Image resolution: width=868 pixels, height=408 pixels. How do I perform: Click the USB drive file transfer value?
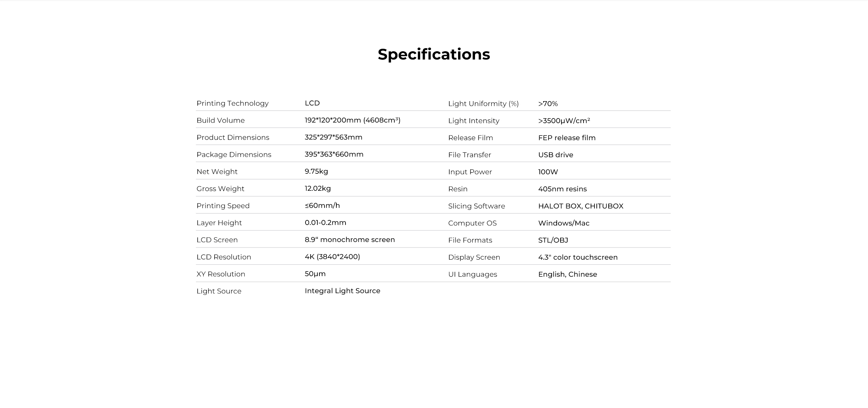(x=555, y=155)
